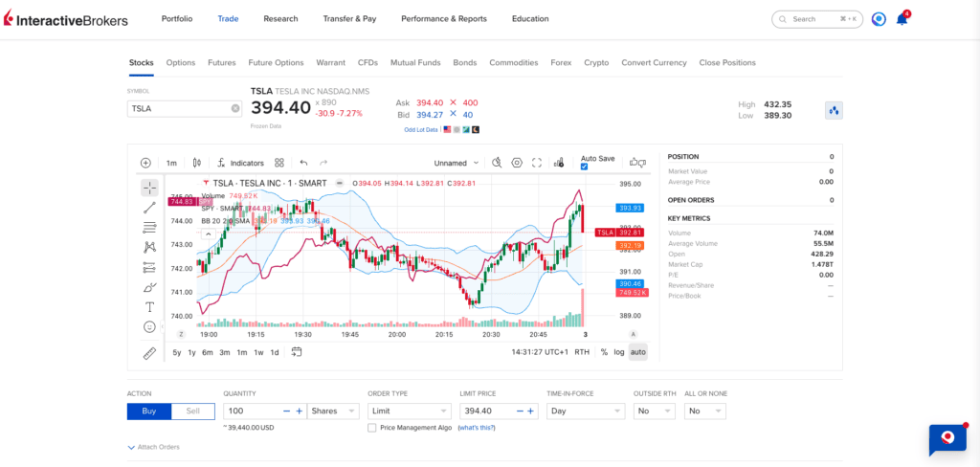The image size is (980, 467).
Task: Open the circular assistant icon beside the bell
Action: click(879, 19)
